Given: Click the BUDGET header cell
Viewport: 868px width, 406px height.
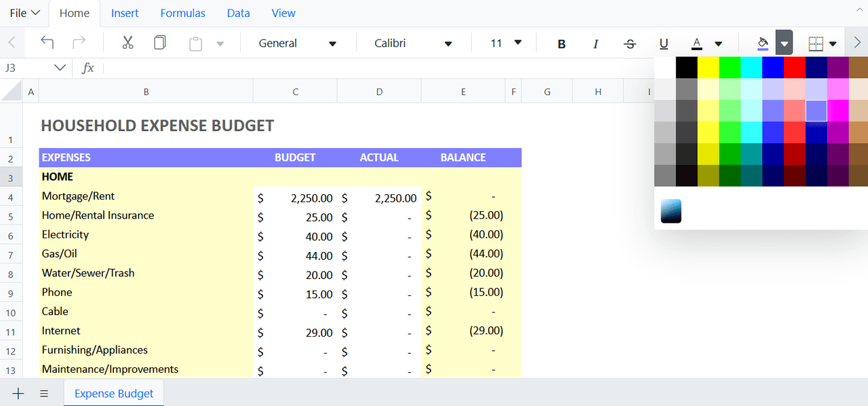Looking at the screenshot, I should (x=295, y=158).
